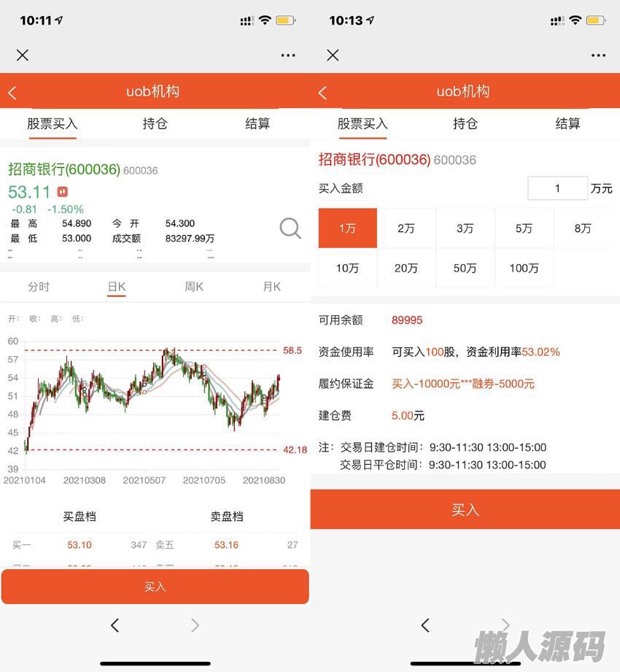
Task: Tap the 买一 price 53.10
Action: (80, 545)
